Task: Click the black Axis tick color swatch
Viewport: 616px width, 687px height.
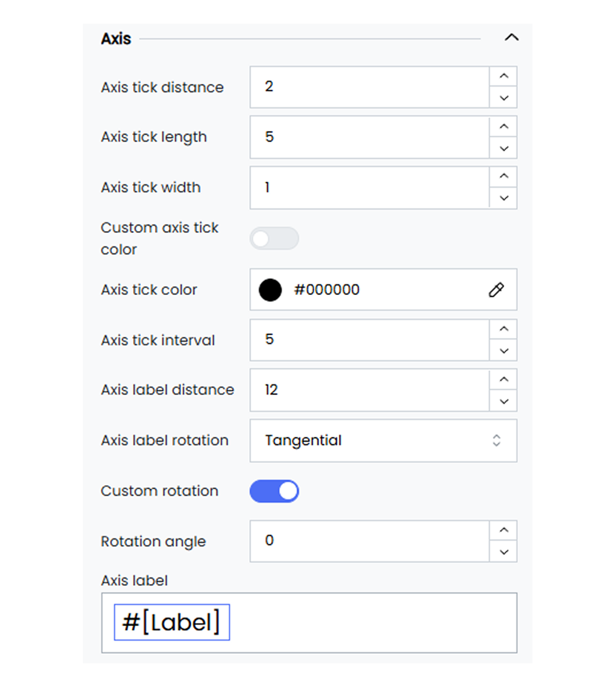Action: pyautogui.click(x=270, y=290)
